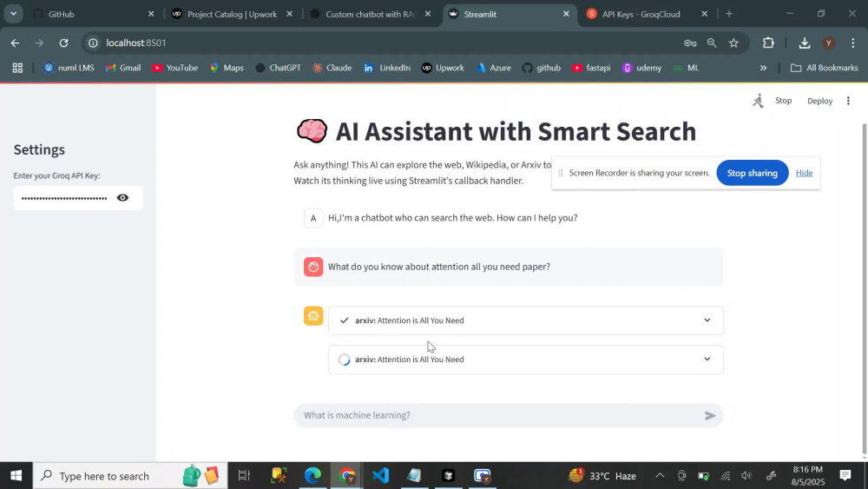Show the Groq API key with eye icon

click(x=123, y=198)
